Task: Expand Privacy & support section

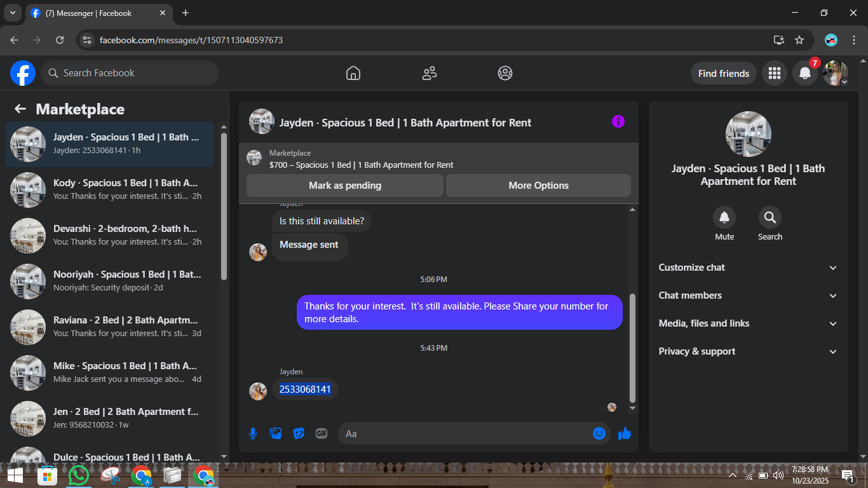Action: tap(749, 351)
